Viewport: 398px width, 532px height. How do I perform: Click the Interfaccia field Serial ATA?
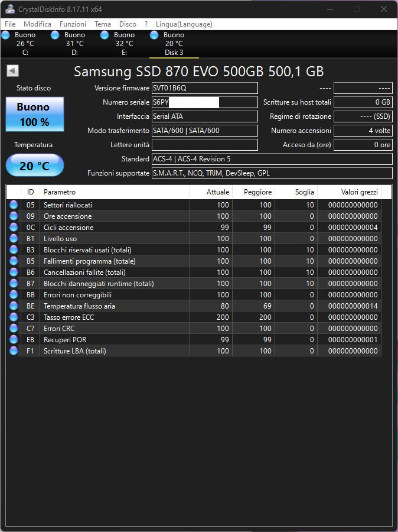(205, 116)
